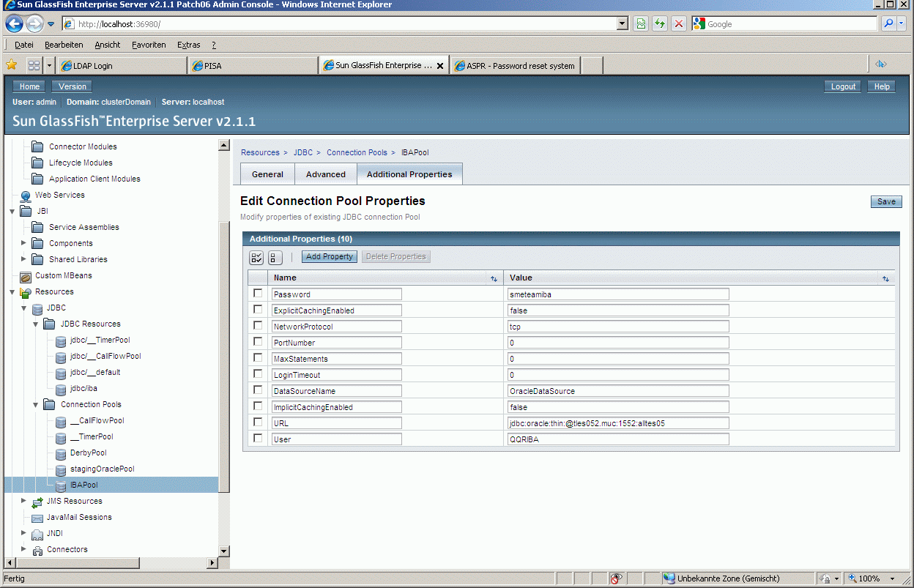Expand the JMS Resources tree node
The width and height of the screenshot is (914, 588).
[x=23, y=501]
